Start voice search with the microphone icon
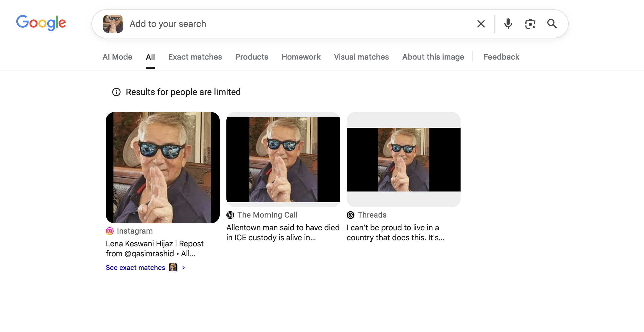Viewport: 644px width, 332px height. point(508,24)
